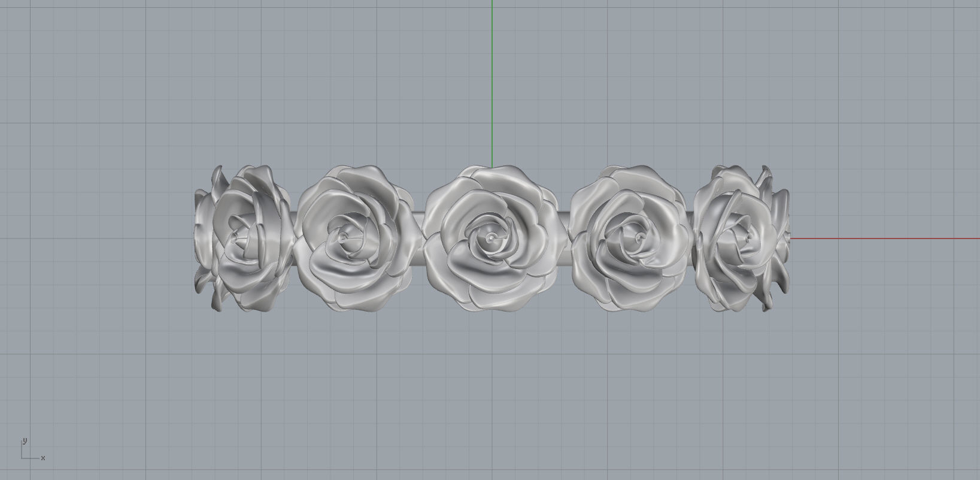Image resolution: width=980 pixels, height=480 pixels.
Task: Click the world axis icon with x and y labels
Action: (32, 449)
